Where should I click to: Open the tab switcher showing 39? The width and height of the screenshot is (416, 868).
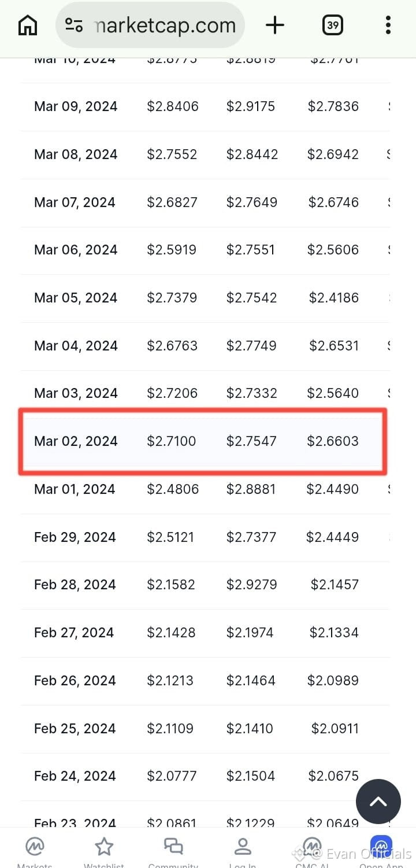pos(332,25)
